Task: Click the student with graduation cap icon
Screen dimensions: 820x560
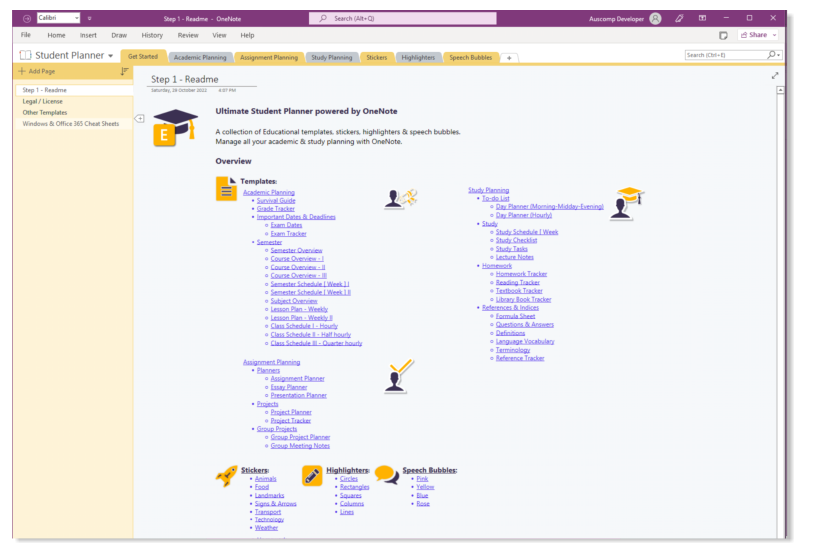Action: click(627, 203)
